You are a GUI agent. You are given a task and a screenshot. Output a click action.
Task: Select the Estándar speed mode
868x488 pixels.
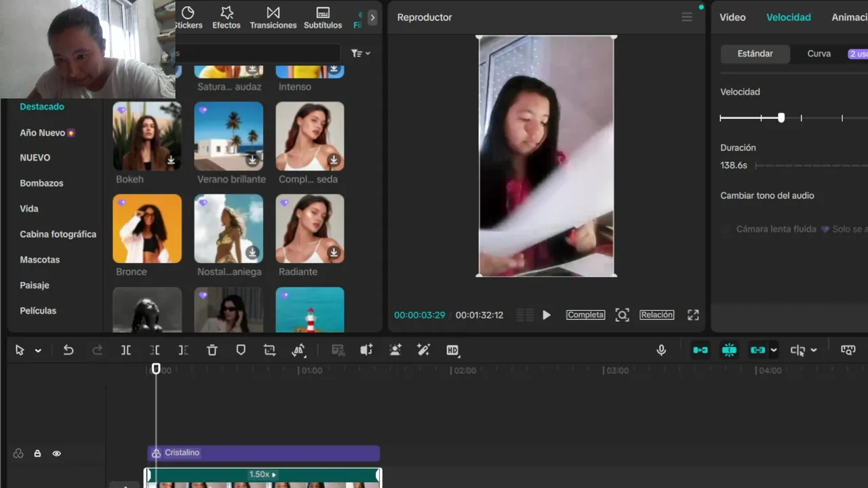click(755, 54)
